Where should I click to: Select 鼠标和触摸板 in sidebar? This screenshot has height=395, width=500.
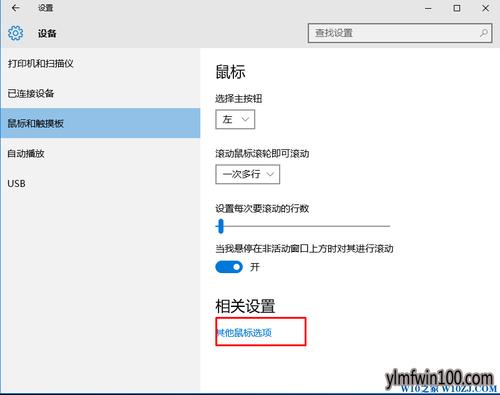tap(100, 123)
